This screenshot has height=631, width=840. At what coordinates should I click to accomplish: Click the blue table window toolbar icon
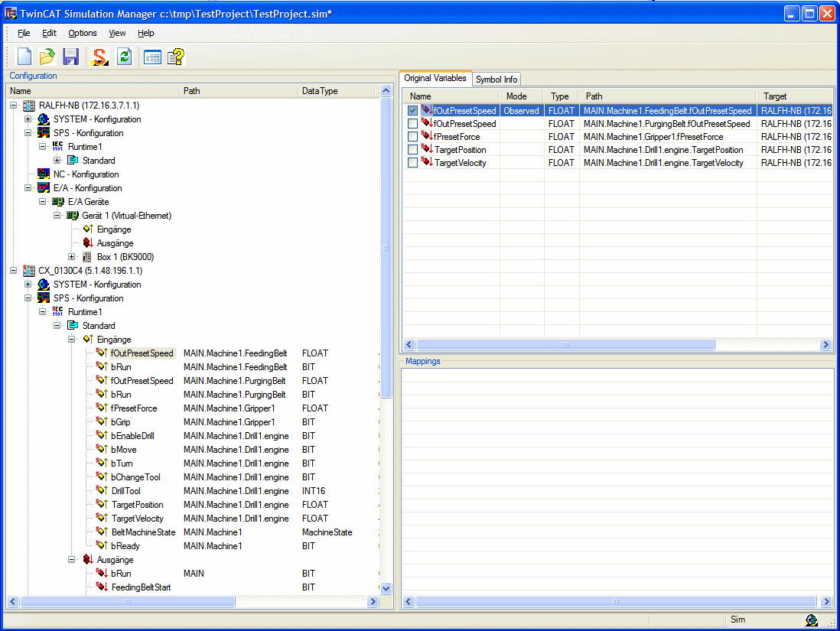(x=153, y=57)
